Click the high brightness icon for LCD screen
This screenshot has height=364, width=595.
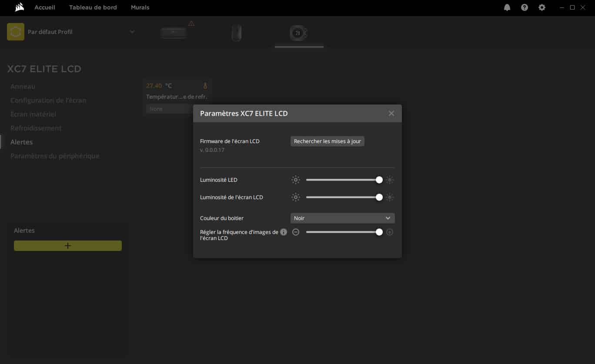tap(390, 197)
